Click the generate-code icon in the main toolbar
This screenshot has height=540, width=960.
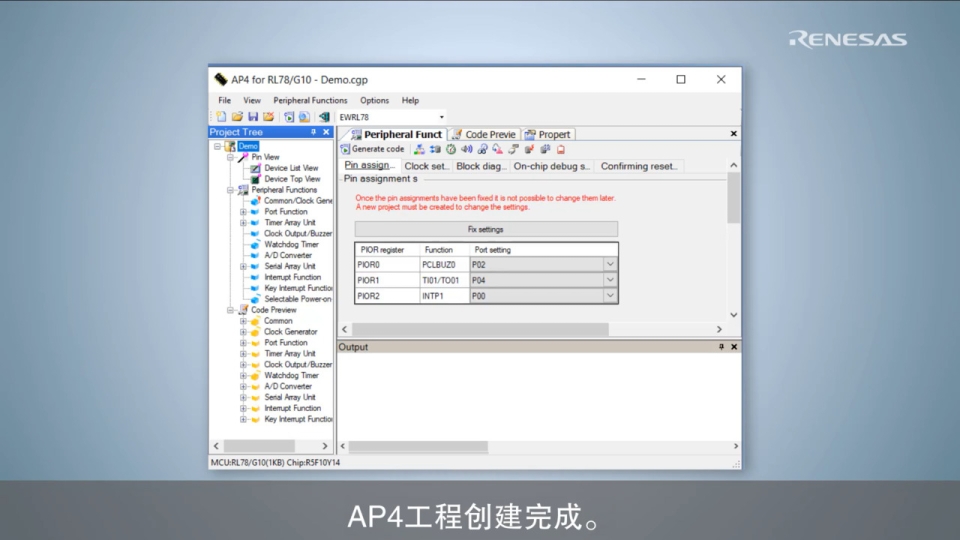[289, 117]
